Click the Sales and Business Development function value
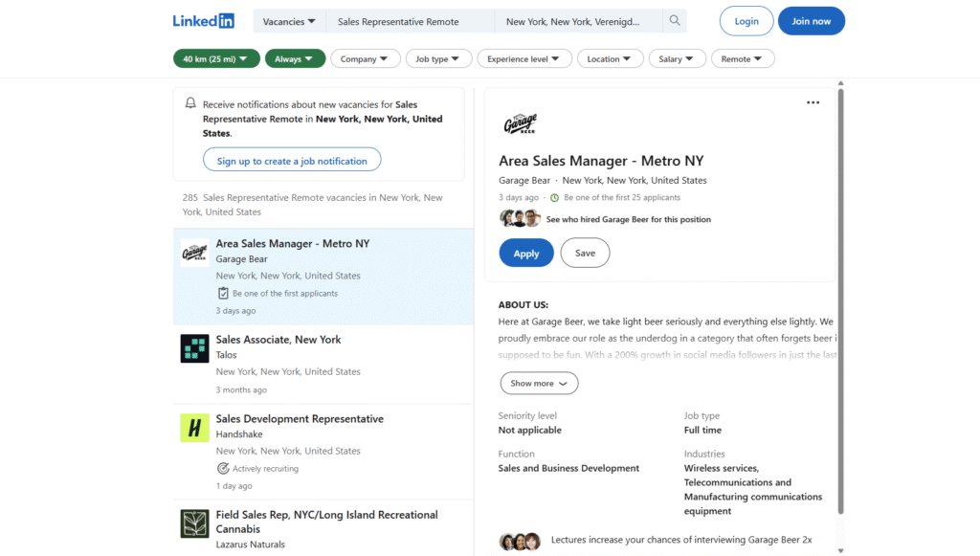Viewport: 980px width, 556px height. coord(568,468)
